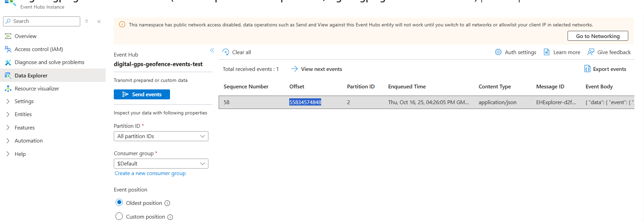Click Event Body column header

599,87
